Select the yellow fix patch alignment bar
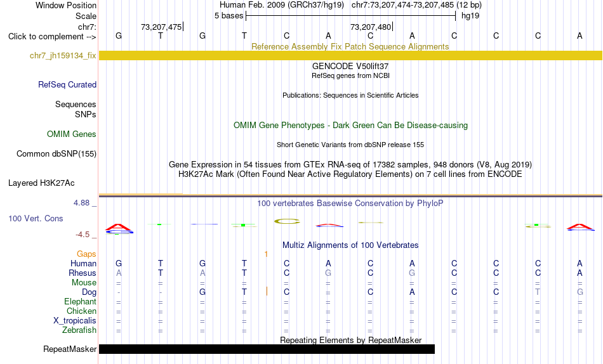Image resolution: width=603 pixels, height=364 pixels. [x=350, y=55]
